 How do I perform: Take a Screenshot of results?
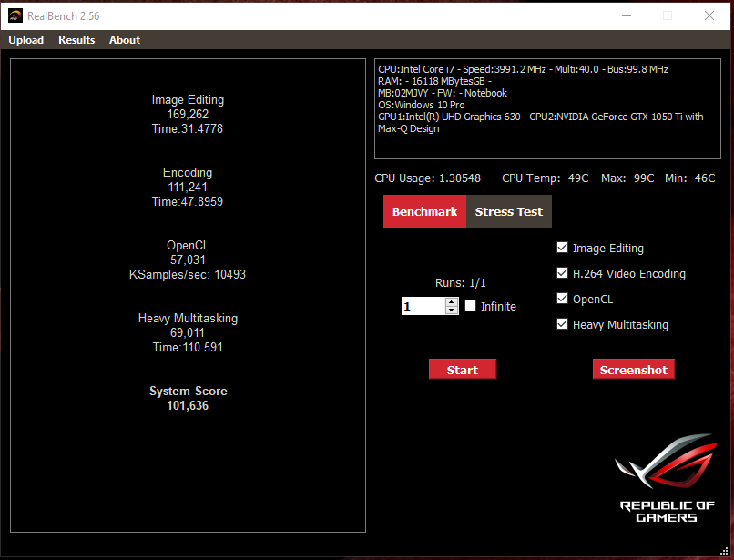pos(633,370)
